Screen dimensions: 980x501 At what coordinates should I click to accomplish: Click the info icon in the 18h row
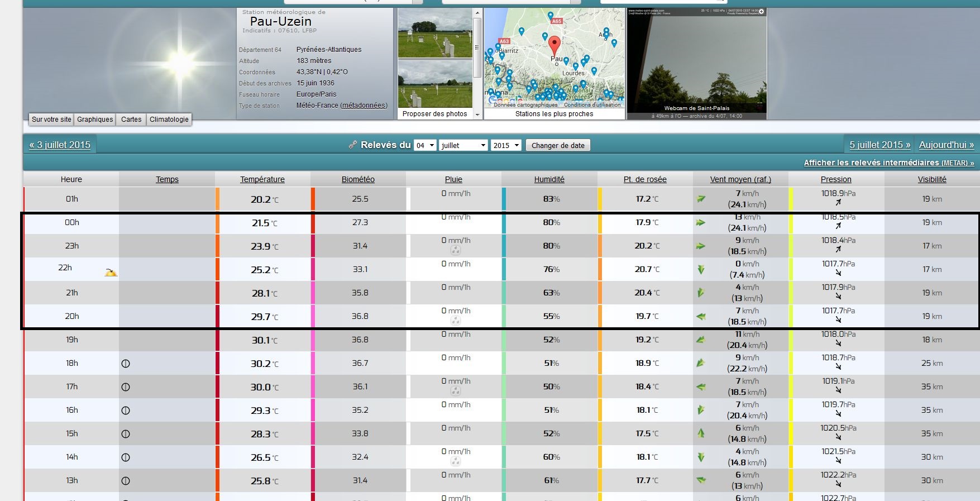pyautogui.click(x=126, y=364)
